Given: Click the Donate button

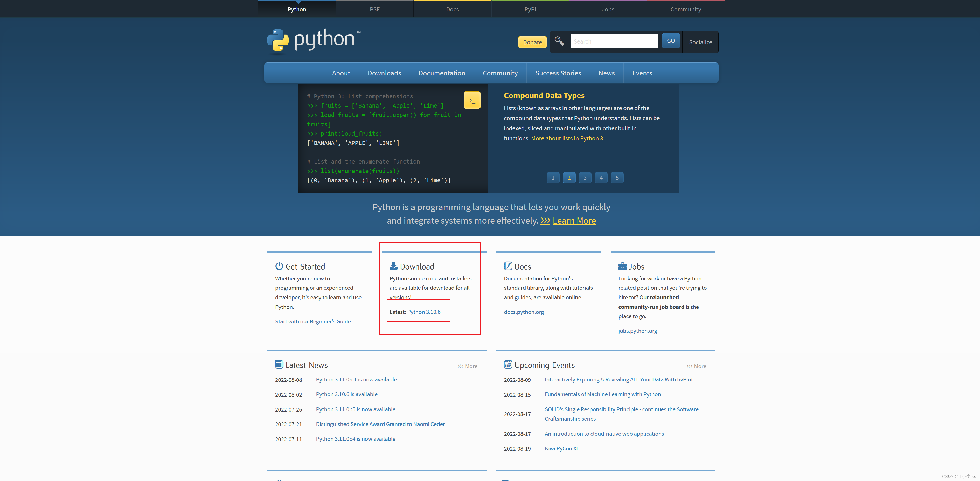Looking at the screenshot, I should coord(532,42).
